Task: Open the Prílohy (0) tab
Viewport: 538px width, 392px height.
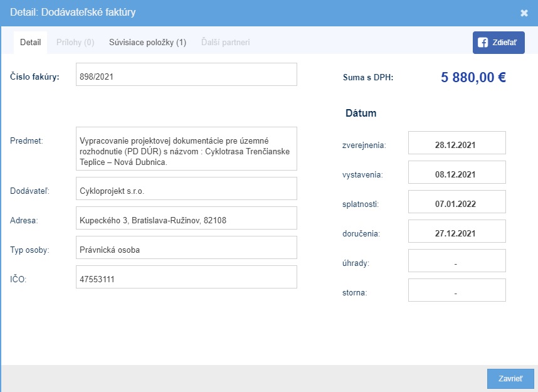Action: (x=75, y=43)
